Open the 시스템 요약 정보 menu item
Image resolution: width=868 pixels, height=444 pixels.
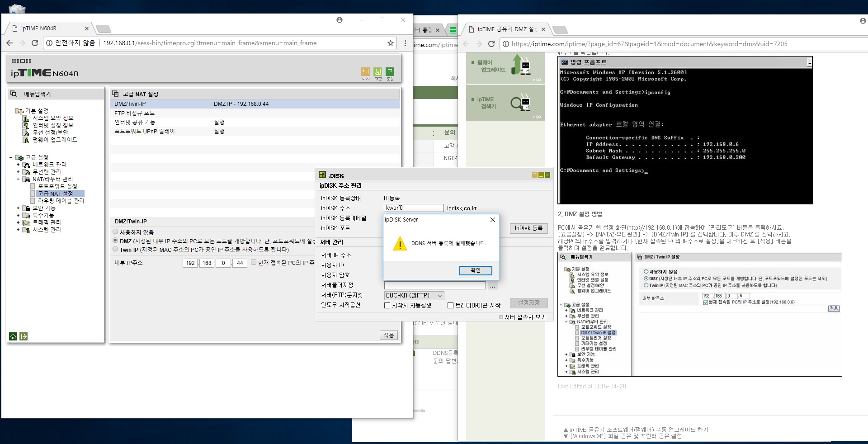[x=53, y=118]
